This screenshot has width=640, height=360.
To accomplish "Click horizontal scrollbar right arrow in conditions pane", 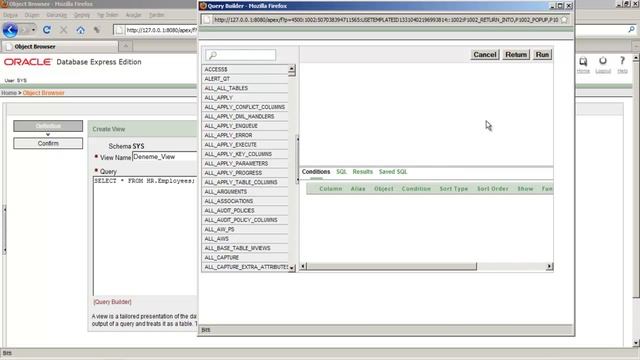I will click(x=549, y=266).
